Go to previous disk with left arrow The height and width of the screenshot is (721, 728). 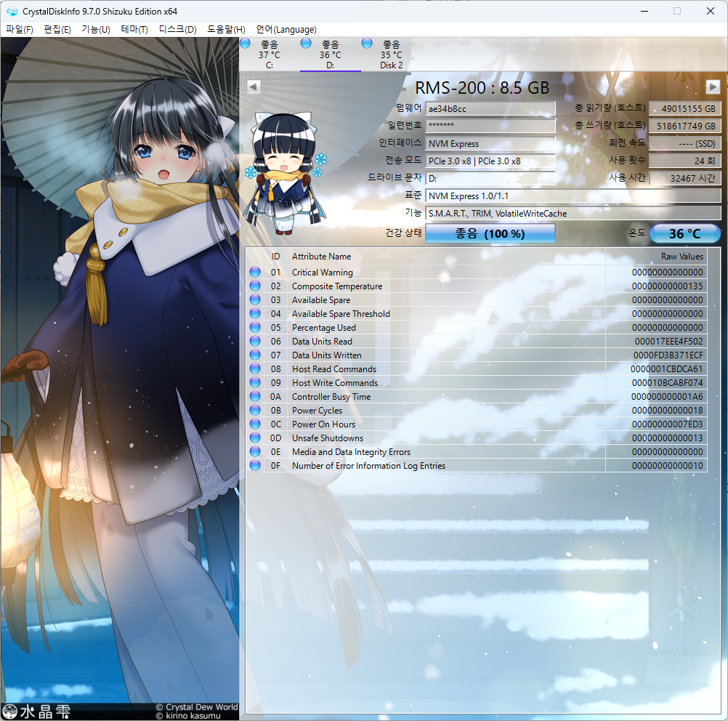tap(254, 87)
